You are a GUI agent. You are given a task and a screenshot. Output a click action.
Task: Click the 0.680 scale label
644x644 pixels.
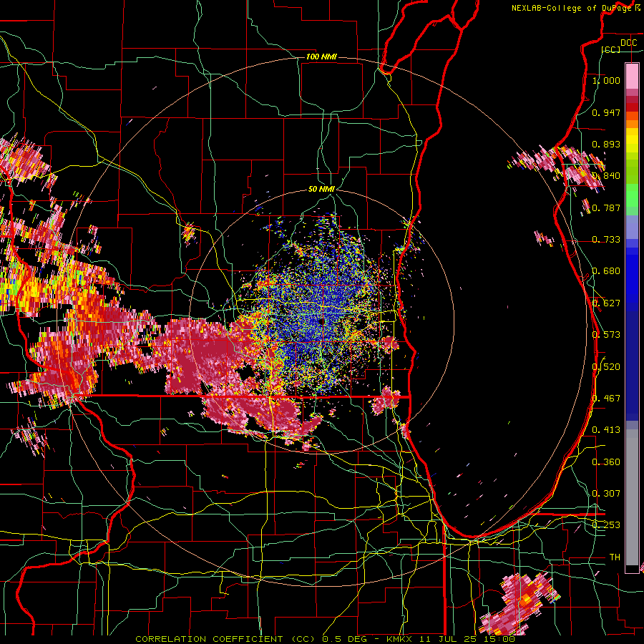pos(606,271)
